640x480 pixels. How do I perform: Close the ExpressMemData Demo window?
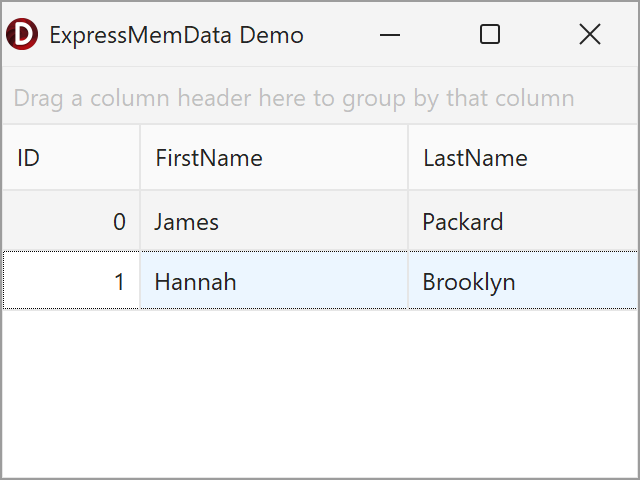point(590,35)
